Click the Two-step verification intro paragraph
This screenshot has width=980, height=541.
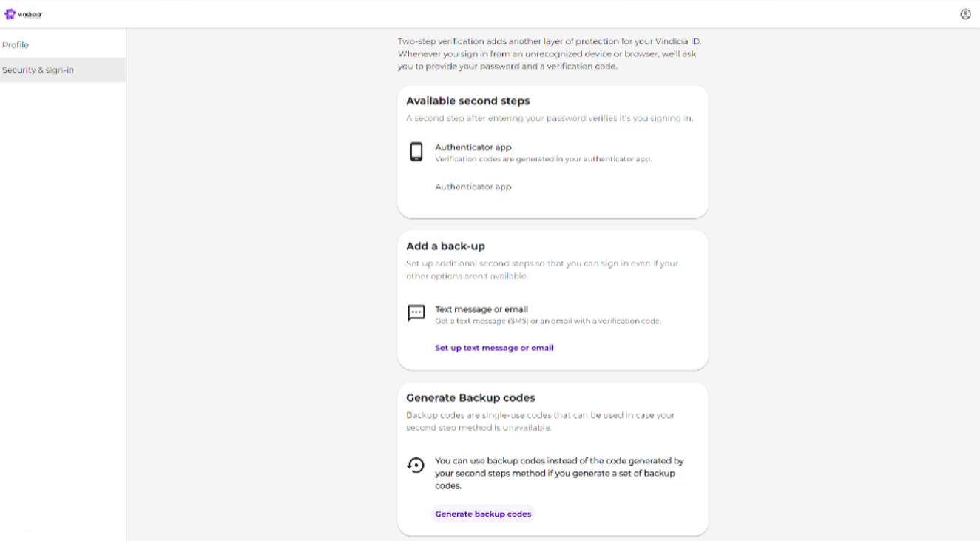click(547, 54)
